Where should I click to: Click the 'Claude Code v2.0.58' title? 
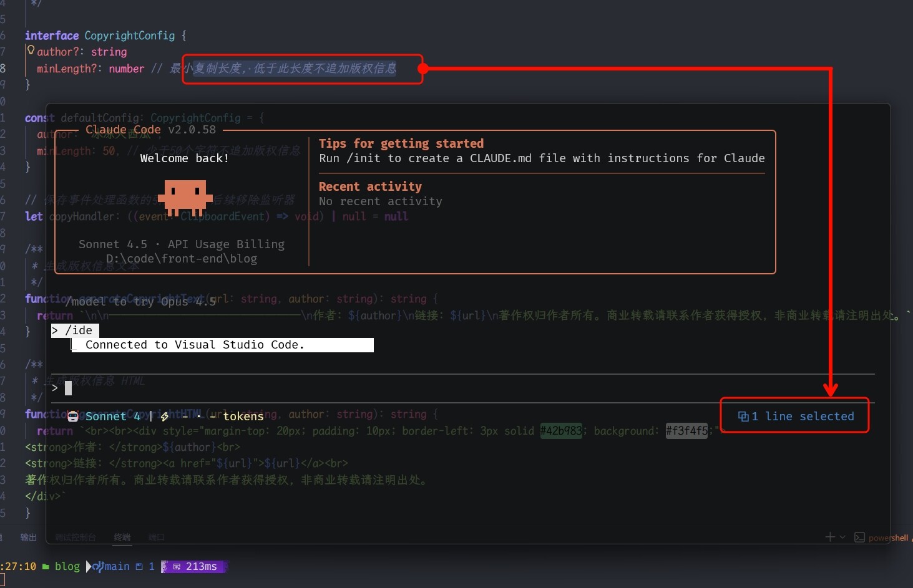151,130
